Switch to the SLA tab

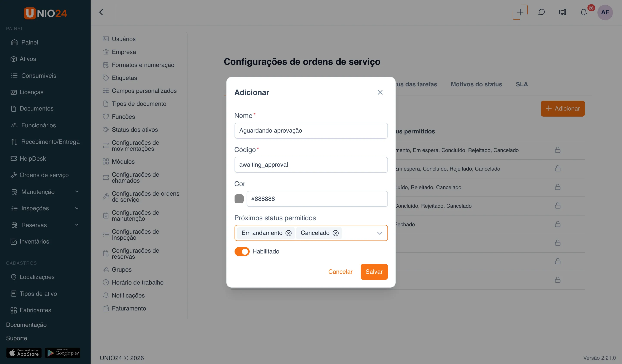click(x=522, y=84)
